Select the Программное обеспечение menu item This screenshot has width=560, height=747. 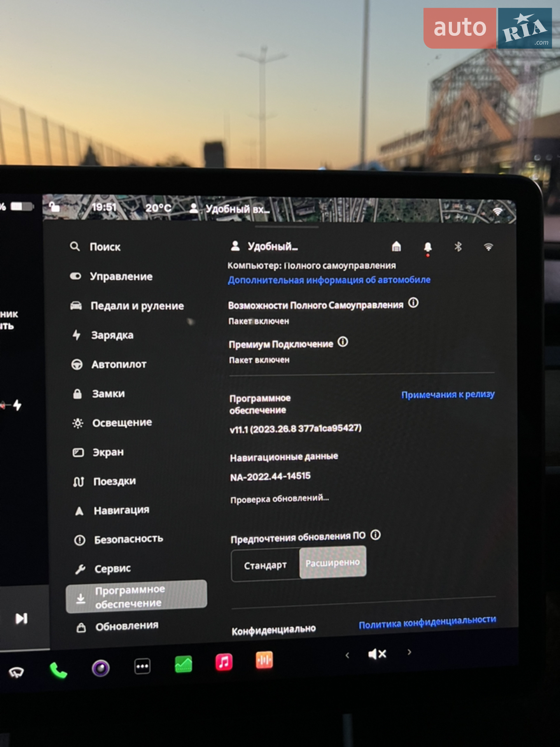[136, 596]
